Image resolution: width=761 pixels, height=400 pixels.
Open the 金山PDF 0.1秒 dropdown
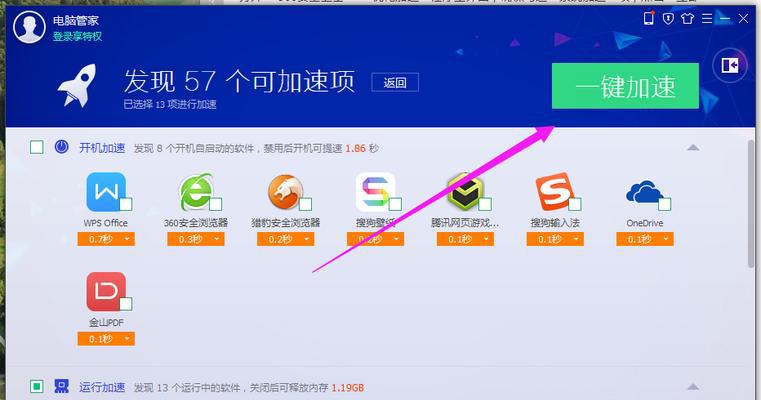(x=106, y=339)
